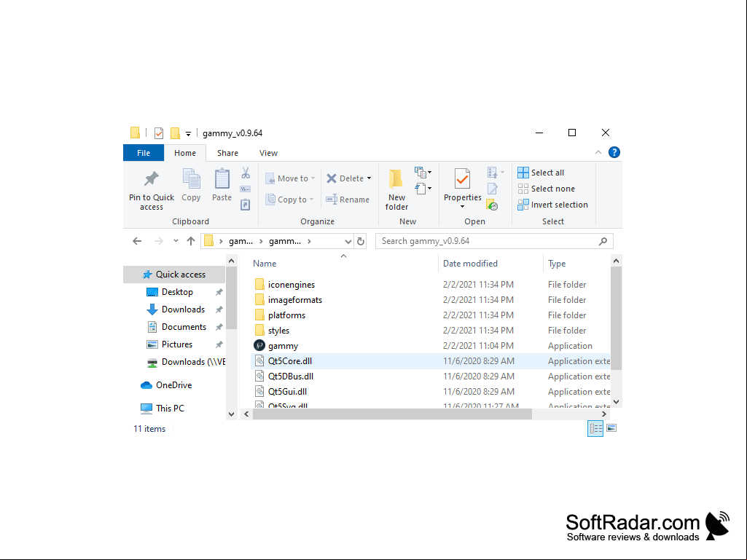This screenshot has height=560, width=747.
Task: Open Desktop in the navigation pane
Action: [x=177, y=292]
